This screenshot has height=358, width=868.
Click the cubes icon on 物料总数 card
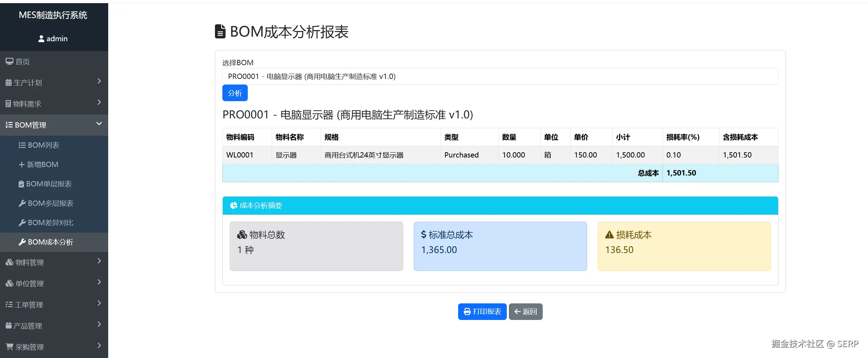[x=242, y=235]
